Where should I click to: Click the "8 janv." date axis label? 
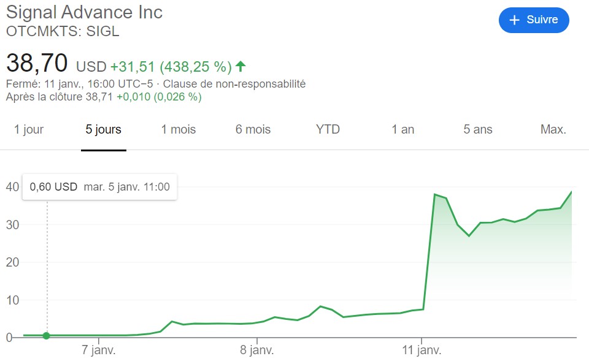pos(257,351)
